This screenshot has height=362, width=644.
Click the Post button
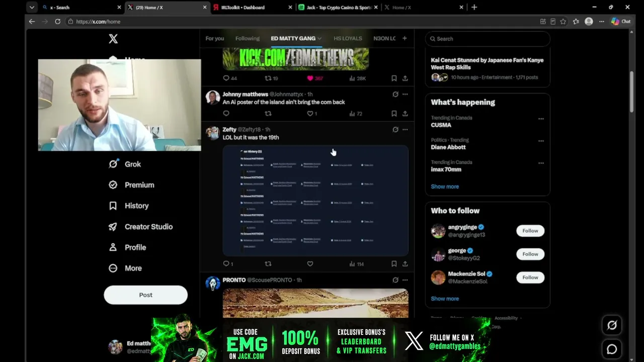coord(145,295)
